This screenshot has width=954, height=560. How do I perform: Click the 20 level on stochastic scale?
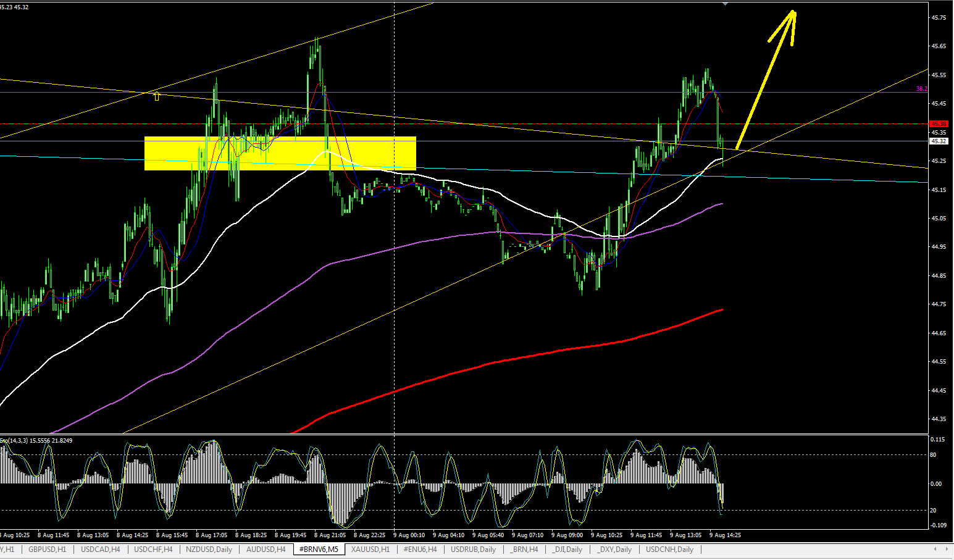[x=933, y=511]
